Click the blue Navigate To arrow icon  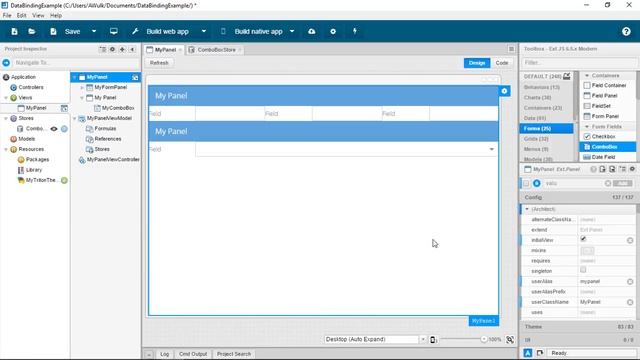[x=6, y=63]
